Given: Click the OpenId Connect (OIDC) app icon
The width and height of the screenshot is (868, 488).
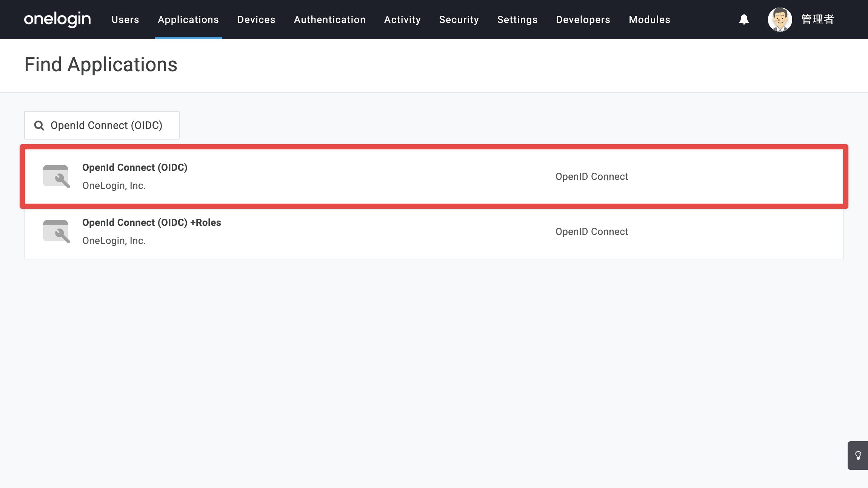Looking at the screenshot, I should 56,176.
